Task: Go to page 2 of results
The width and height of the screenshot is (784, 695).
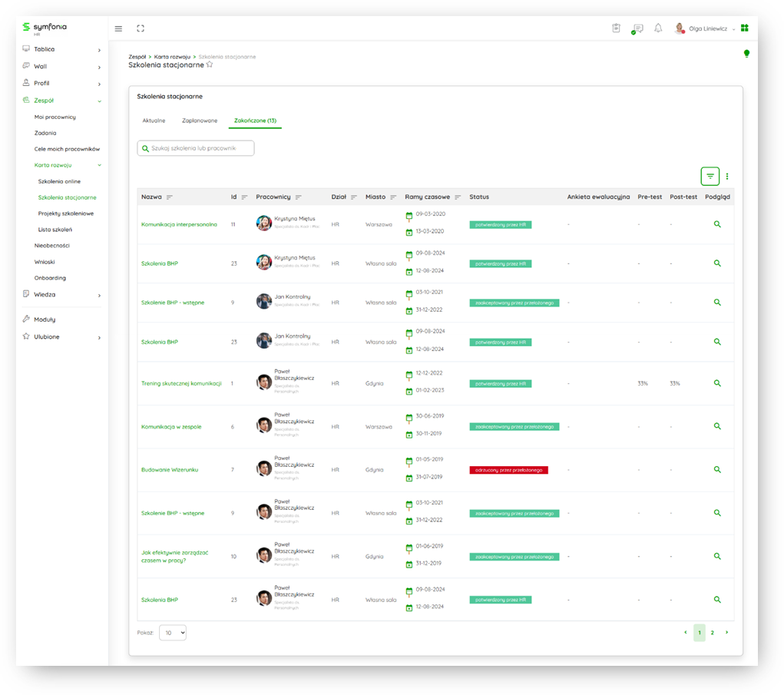Action: click(713, 633)
